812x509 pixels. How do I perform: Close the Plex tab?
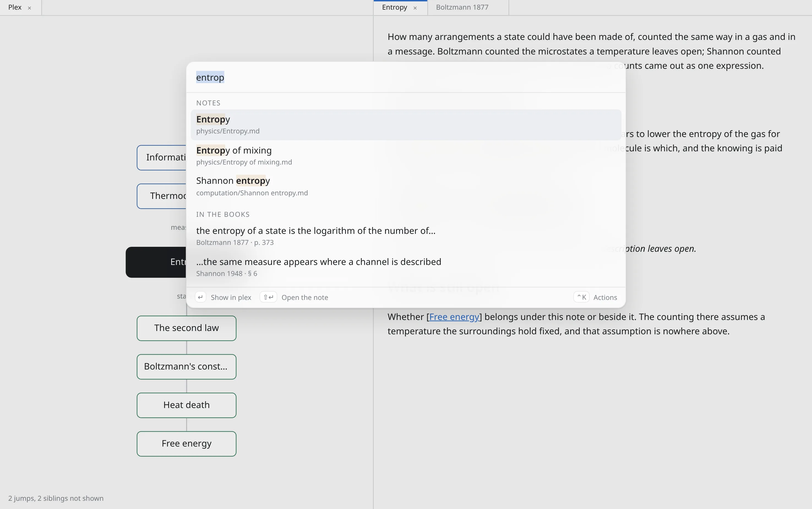pyautogui.click(x=30, y=8)
